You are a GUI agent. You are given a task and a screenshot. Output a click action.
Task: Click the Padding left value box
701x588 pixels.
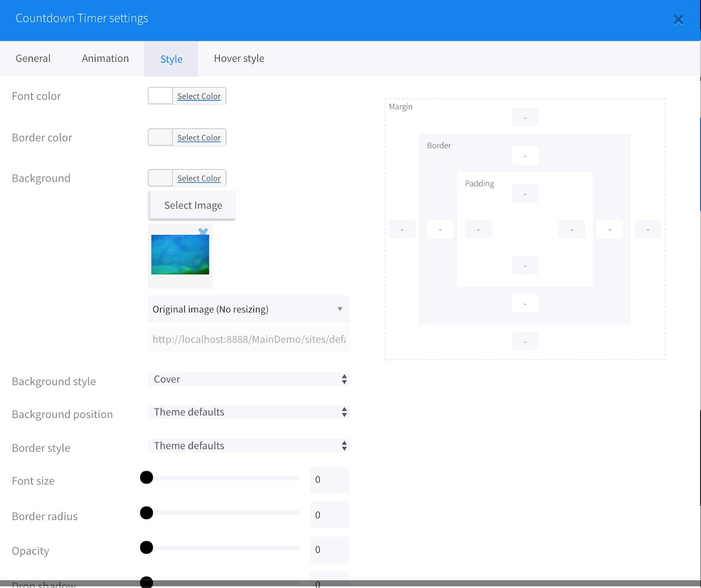[x=478, y=229]
